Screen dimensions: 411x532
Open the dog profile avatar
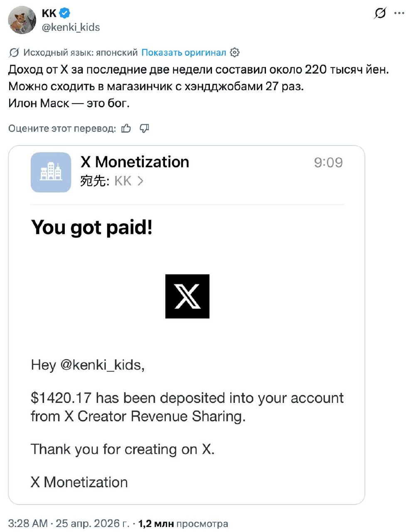coord(22,20)
